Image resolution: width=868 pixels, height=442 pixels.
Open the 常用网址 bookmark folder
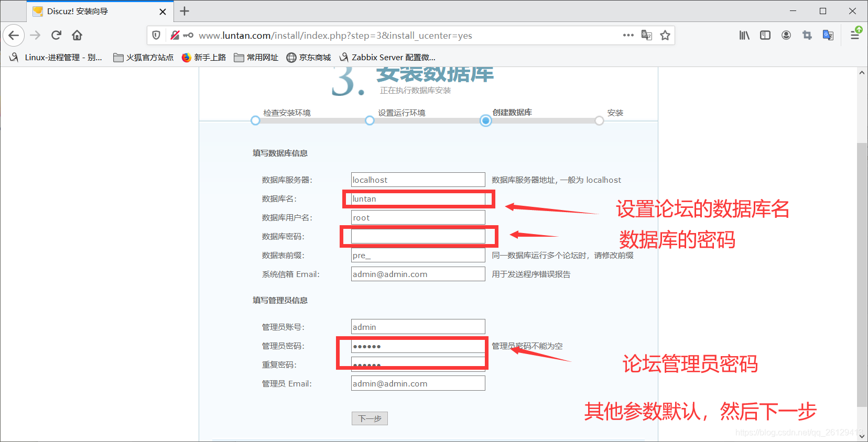(256, 58)
